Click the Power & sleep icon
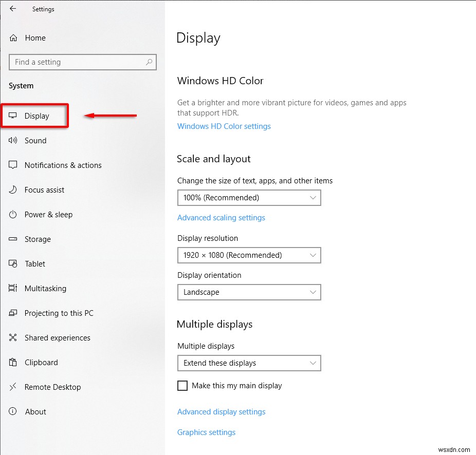Image resolution: width=476 pixels, height=455 pixels. pyautogui.click(x=13, y=215)
